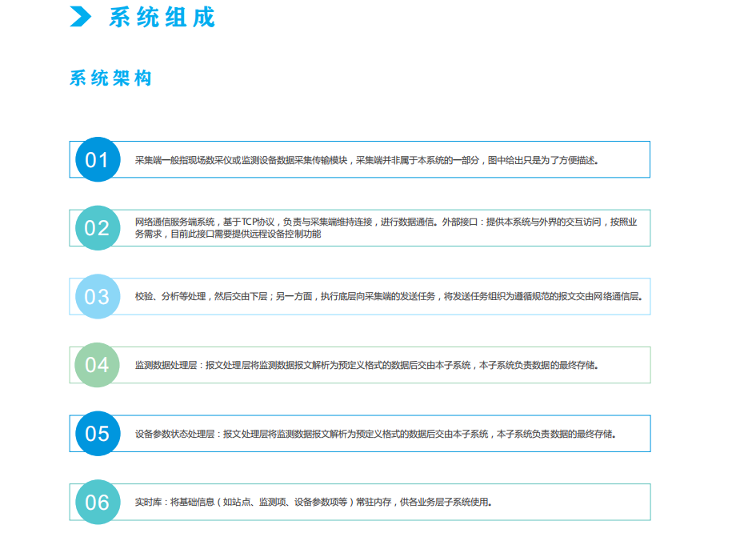Select the text starting 采集端一般指现场数采仪

pyautogui.click(x=366, y=161)
